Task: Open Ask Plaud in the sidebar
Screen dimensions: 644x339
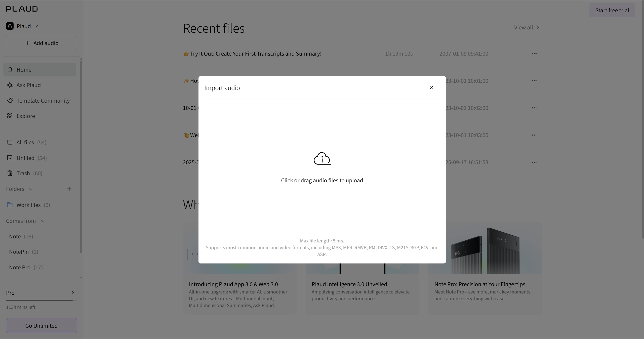Action: point(39,85)
